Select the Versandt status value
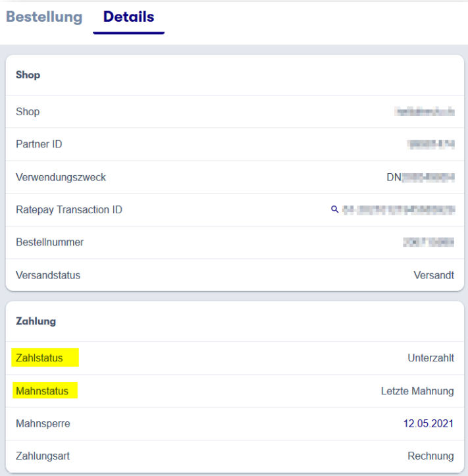 [x=434, y=275]
